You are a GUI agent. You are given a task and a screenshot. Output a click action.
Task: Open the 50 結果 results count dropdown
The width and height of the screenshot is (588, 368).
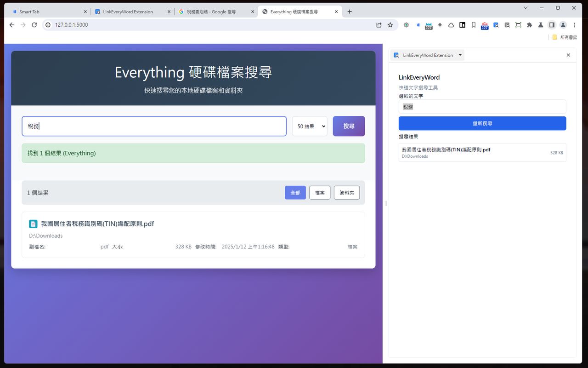click(x=310, y=126)
